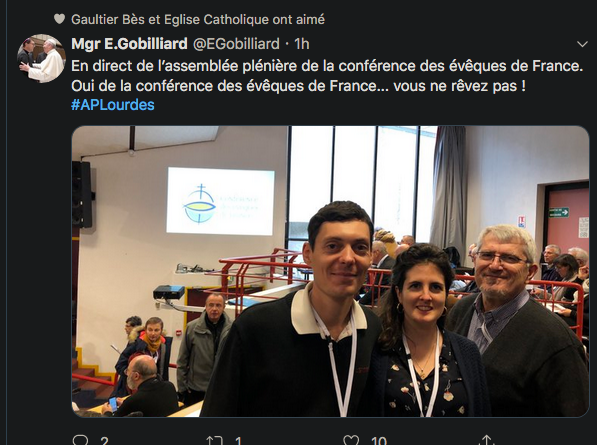Screen dimensions: 597x445
Task: Open the attached photo of three people
Action: [x=330, y=271]
